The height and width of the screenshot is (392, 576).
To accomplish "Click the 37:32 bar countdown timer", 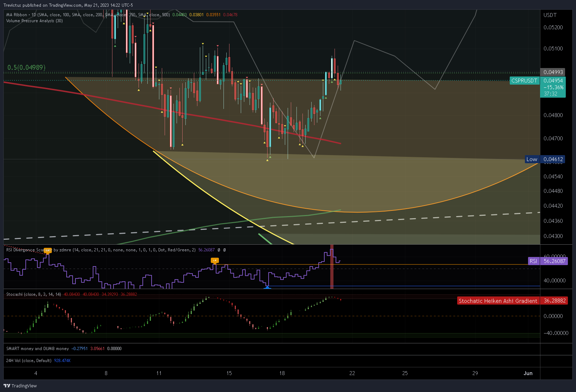I will pos(551,94).
